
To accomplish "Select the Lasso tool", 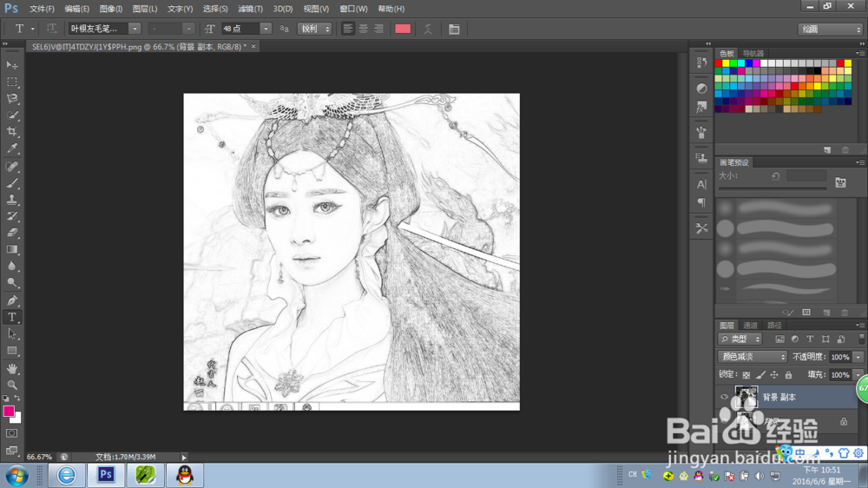I will 11,99.
